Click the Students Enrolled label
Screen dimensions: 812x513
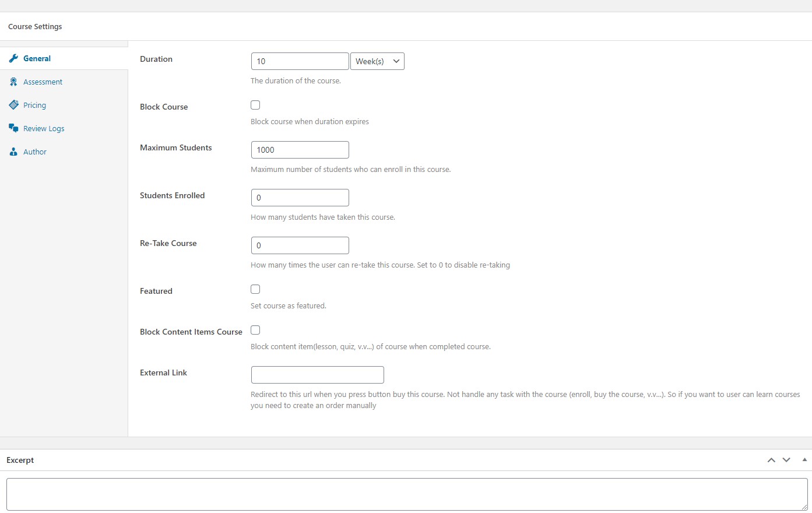[x=173, y=195]
